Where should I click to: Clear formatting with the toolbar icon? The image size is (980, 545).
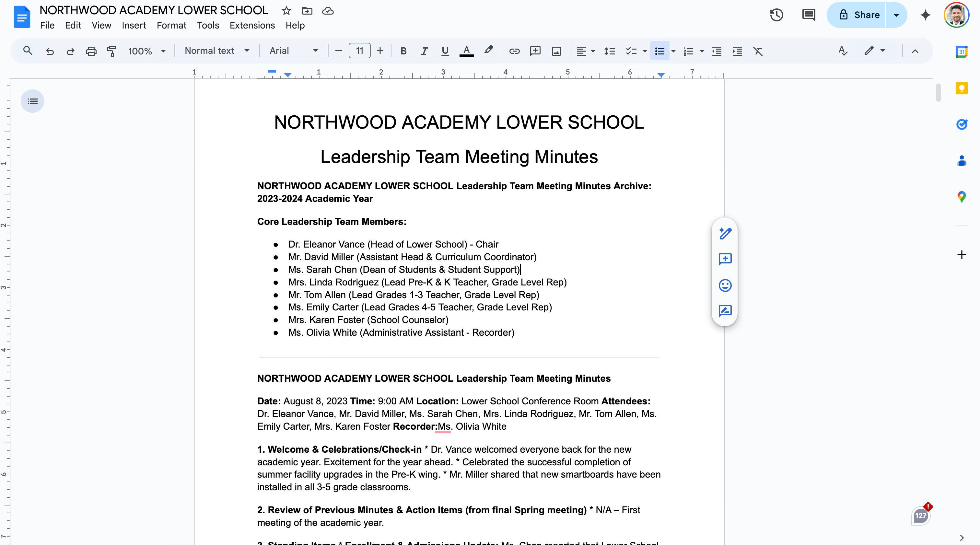[x=758, y=51]
